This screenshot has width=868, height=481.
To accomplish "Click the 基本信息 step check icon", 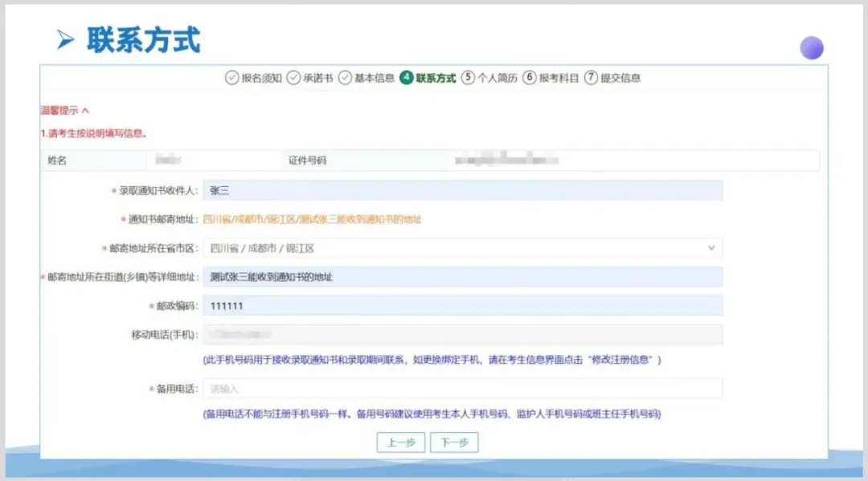I will [x=345, y=78].
